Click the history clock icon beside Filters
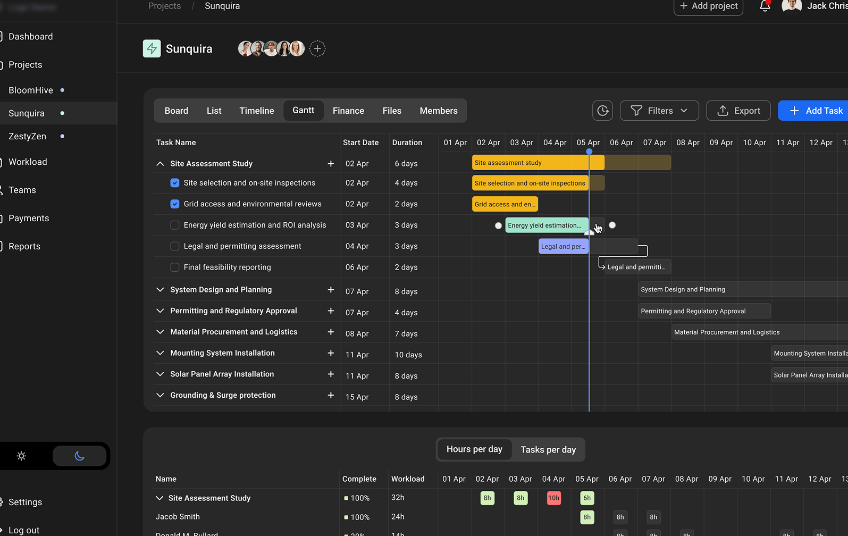This screenshot has height=536, width=848. (602, 110)
